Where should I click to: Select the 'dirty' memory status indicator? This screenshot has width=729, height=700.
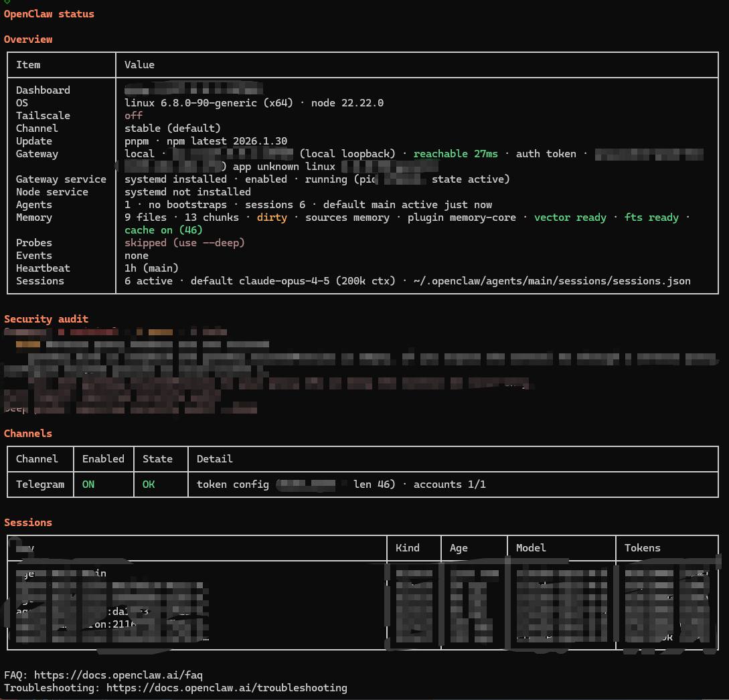pyautogui.click(x=272, y=217)
